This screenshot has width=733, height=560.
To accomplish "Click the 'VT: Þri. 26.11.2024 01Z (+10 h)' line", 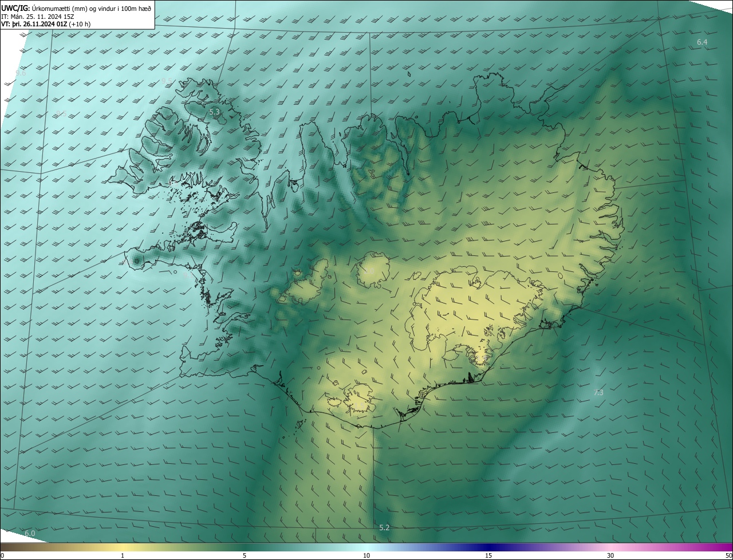I will (46, 24).
